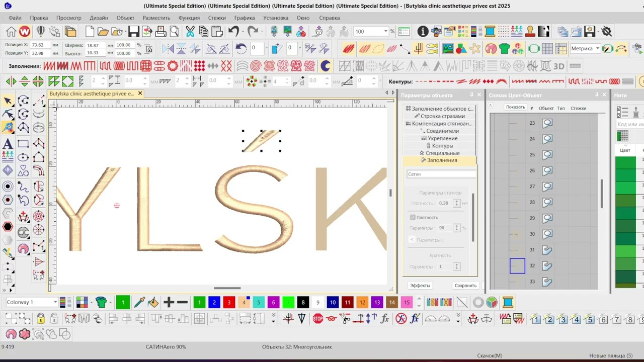
Task: Click the Показать button in object list
Action: tap(516, 107)
